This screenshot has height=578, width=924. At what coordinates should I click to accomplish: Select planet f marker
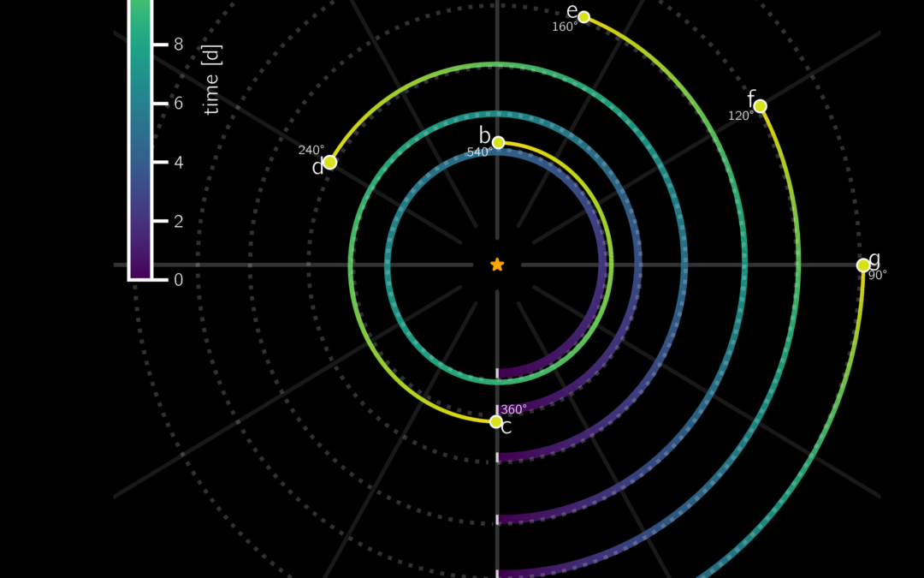761,106
